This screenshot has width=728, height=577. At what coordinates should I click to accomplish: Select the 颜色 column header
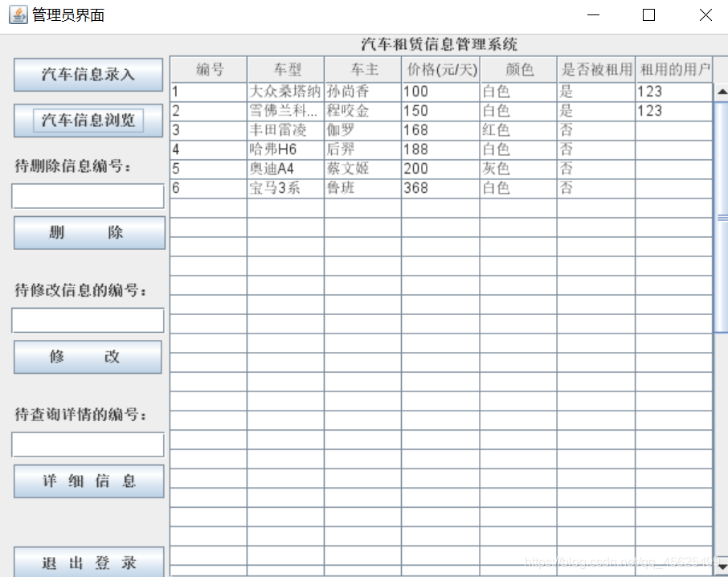tap(518, 70)
